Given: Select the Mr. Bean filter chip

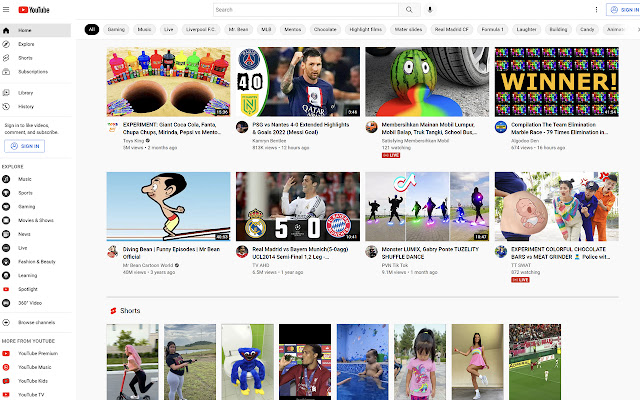Looking at the screenshot, I should [x=238, y=29].
